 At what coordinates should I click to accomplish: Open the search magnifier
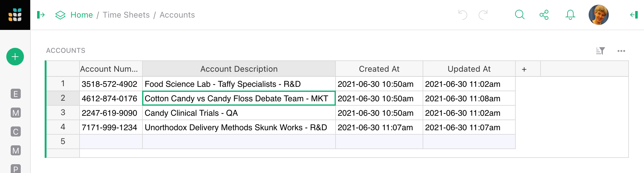pyautogui.click(x=519, y=15)
